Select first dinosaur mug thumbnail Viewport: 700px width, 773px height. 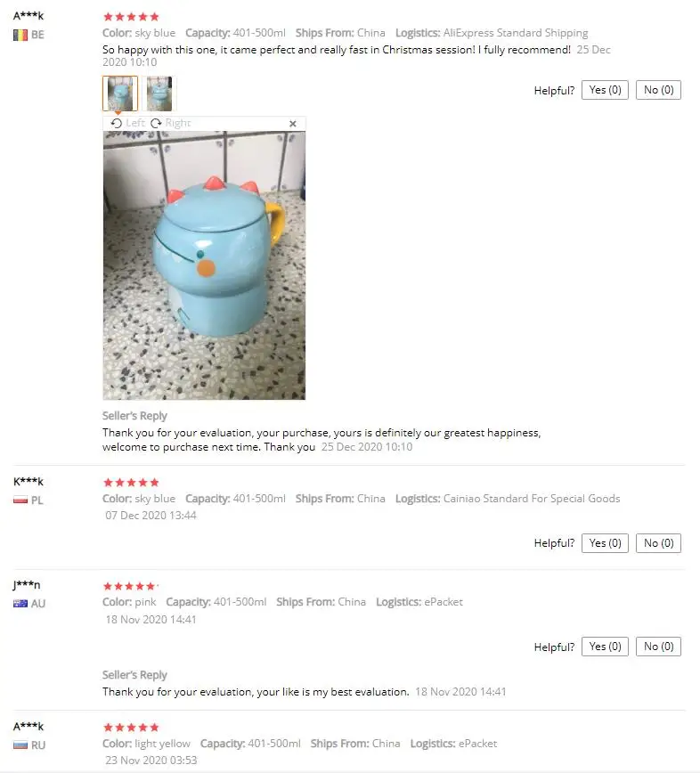(120, 94)
